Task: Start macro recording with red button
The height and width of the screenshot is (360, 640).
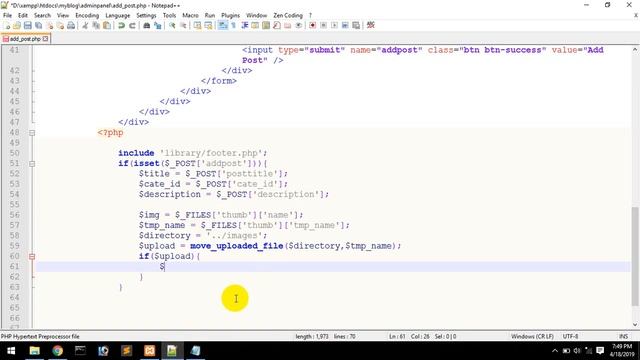Action: point(312,25)
